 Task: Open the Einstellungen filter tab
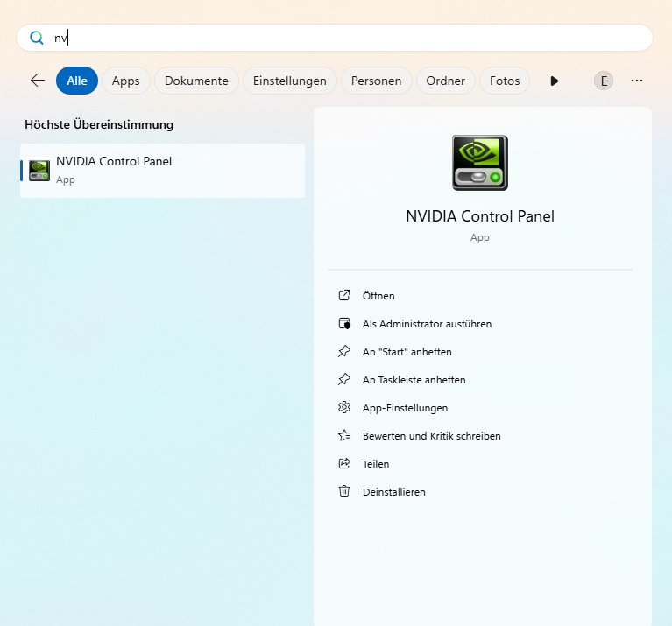click(290, 81)
